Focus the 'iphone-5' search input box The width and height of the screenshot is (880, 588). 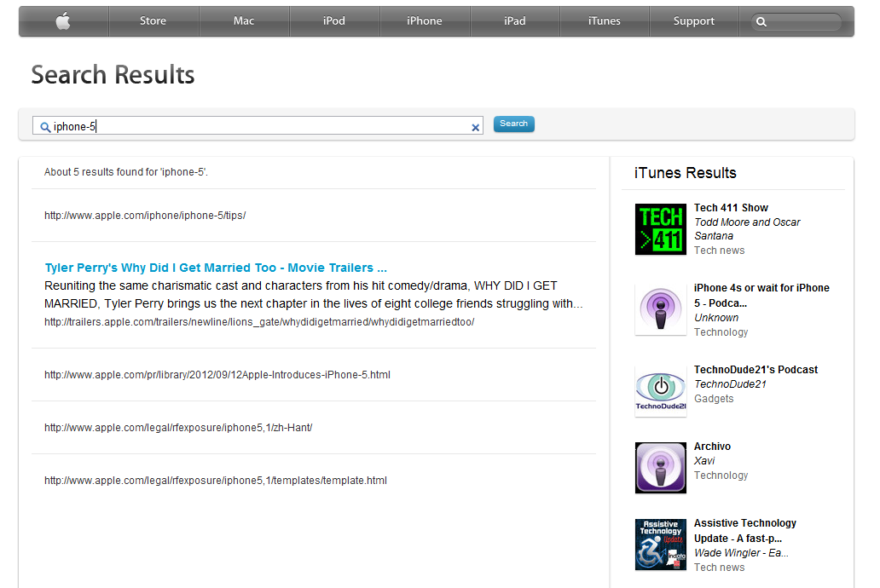coord(258,125)
